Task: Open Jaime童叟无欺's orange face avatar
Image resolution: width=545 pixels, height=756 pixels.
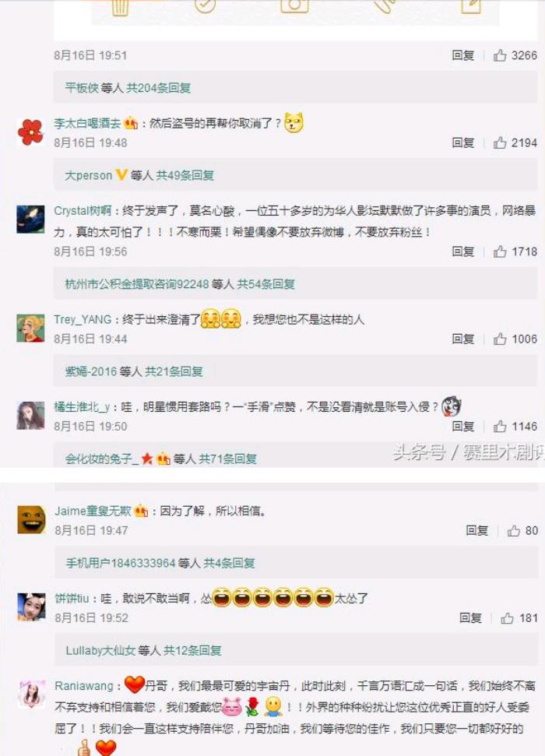Action: [31, 519]
